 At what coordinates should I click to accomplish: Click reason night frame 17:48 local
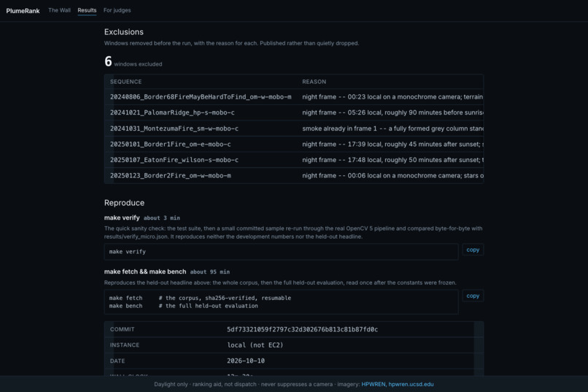point(392,160)
